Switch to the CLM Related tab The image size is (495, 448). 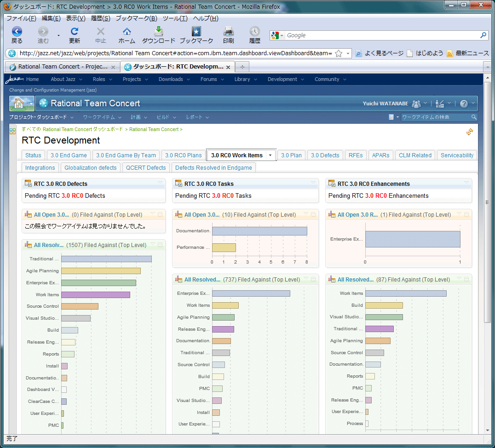coord(415,155)
